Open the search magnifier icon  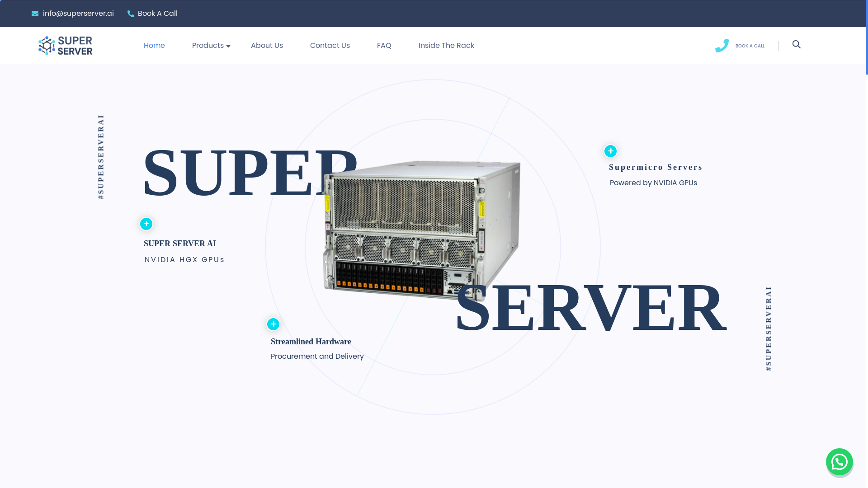[x=797, y=44]
